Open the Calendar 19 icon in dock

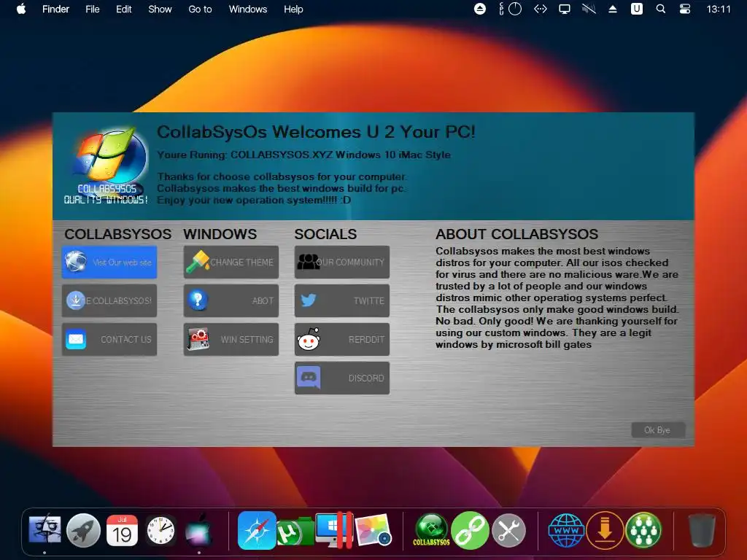click(122, 530)
